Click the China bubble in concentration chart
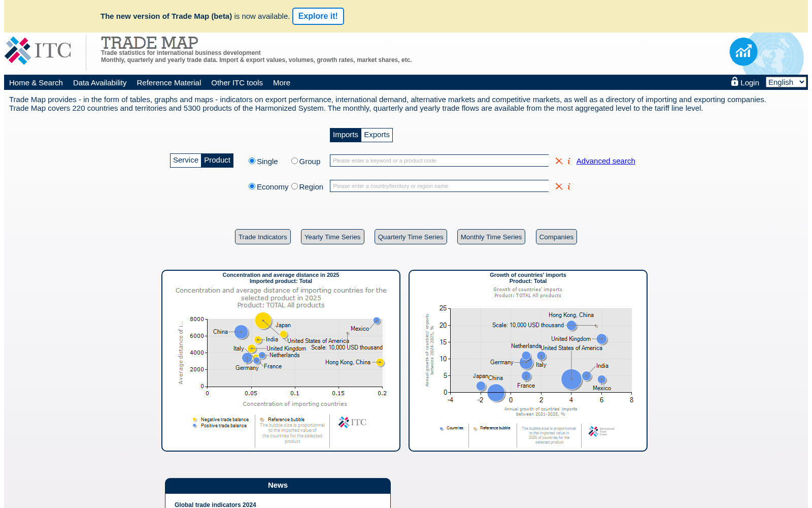Screen dimensions: 812x508 tap(241, 332)
